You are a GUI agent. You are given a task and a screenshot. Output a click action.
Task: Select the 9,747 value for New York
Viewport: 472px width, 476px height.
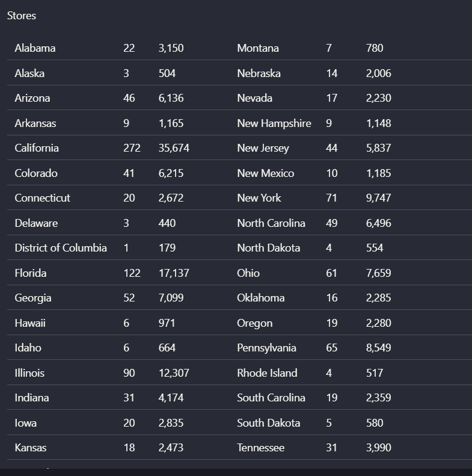pos(378,198)
